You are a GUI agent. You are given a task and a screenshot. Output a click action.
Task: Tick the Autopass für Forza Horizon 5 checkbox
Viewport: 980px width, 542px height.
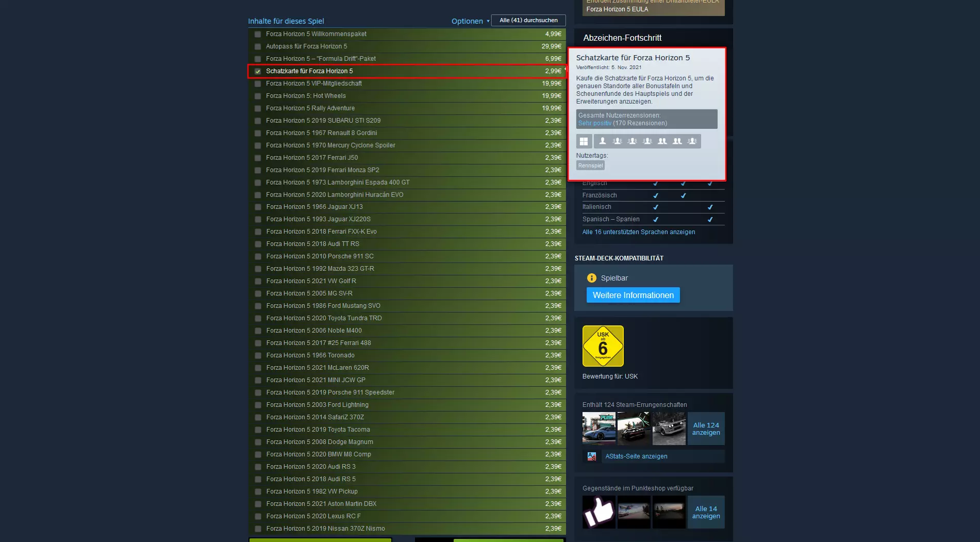(x=258, y=46)
